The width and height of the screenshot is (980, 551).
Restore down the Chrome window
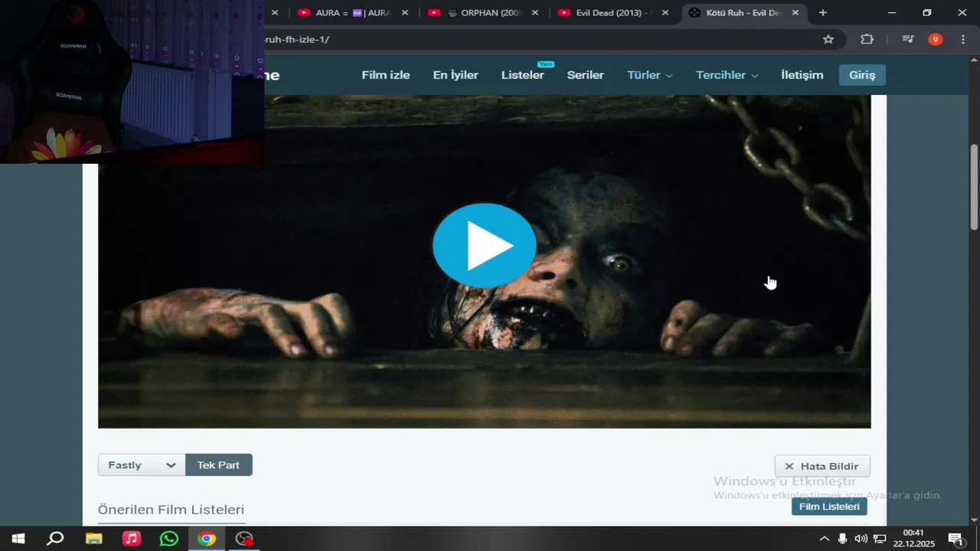[x=927, y=13]
